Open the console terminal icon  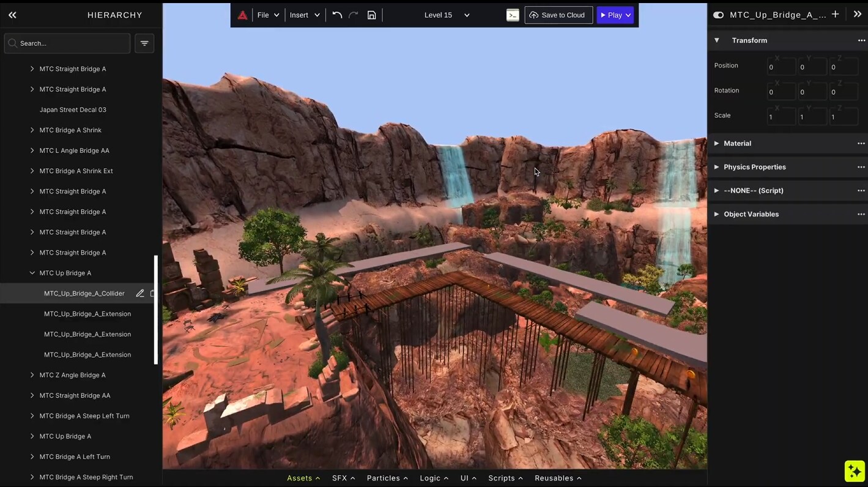(x=513, y=15)
